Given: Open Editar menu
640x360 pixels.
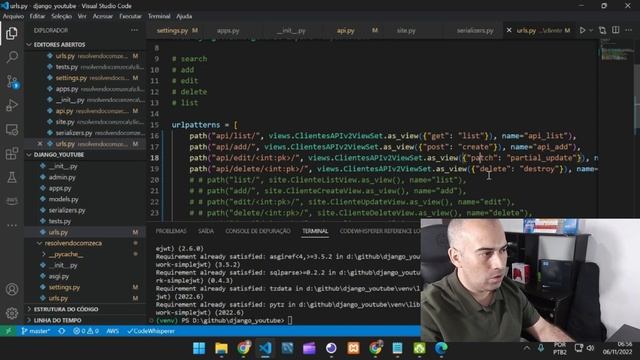Looking at the screenshot, I should click(37, 16).
